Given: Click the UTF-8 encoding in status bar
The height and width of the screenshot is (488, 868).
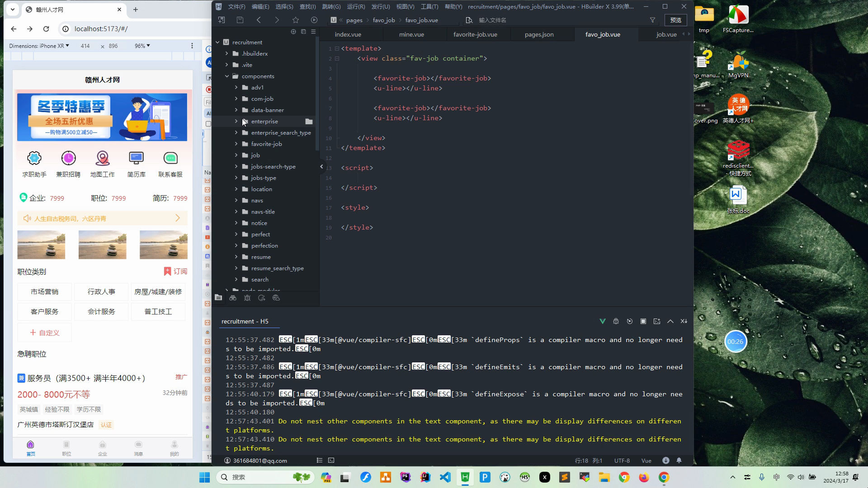Looking at the screenshot, I should click(x=622, y=460).
